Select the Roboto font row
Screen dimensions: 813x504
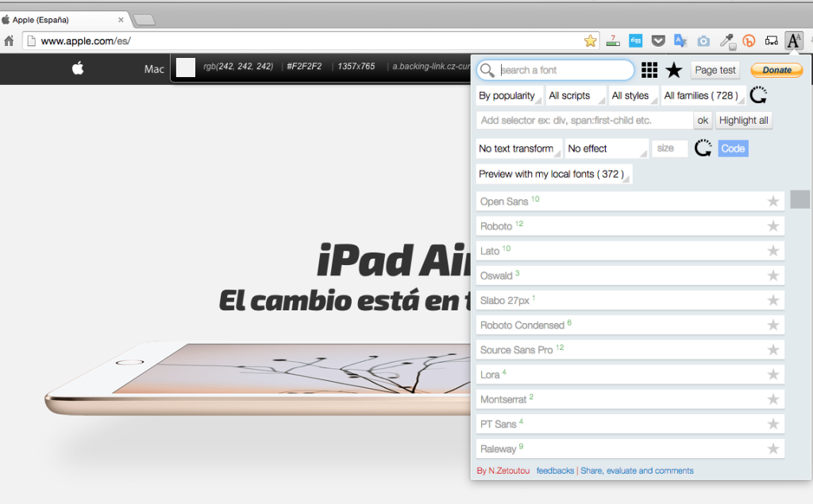630,226
